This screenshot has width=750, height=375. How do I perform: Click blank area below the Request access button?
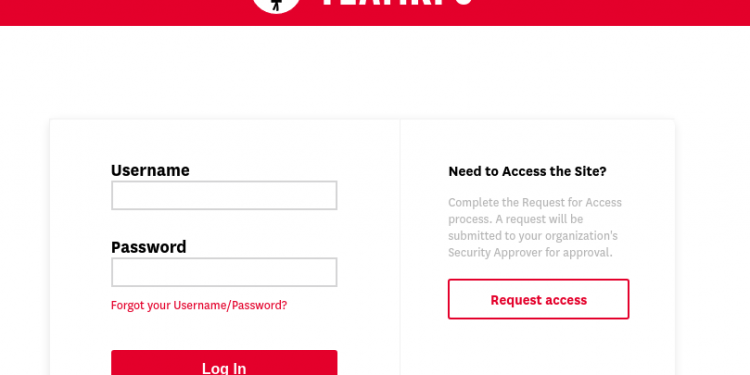pos(538,347)
